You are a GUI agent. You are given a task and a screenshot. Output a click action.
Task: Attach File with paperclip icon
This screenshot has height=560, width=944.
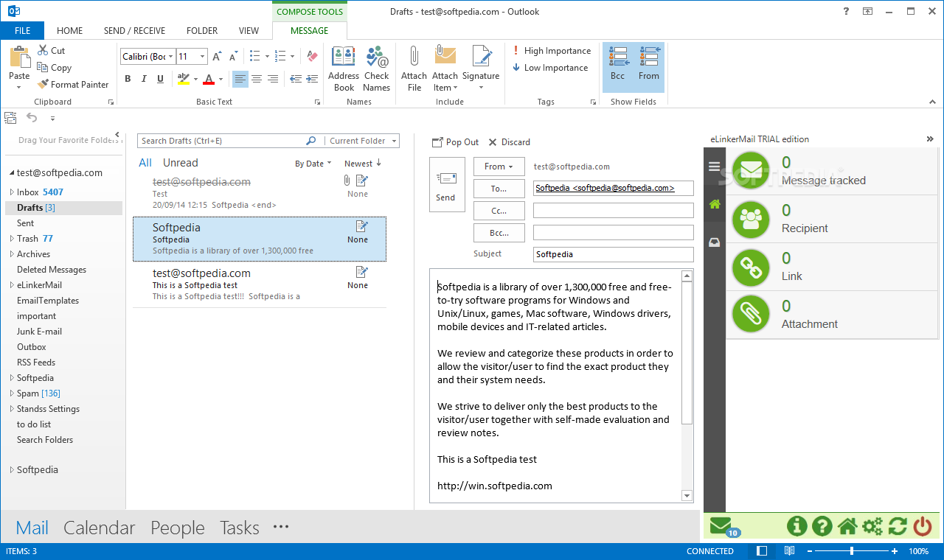414,69
